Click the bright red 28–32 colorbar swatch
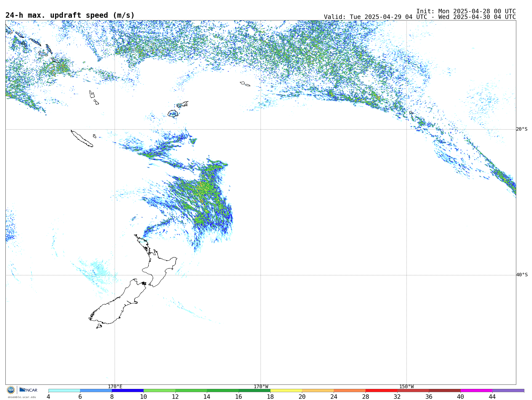 pyautogui.click(x=381, y=391)
